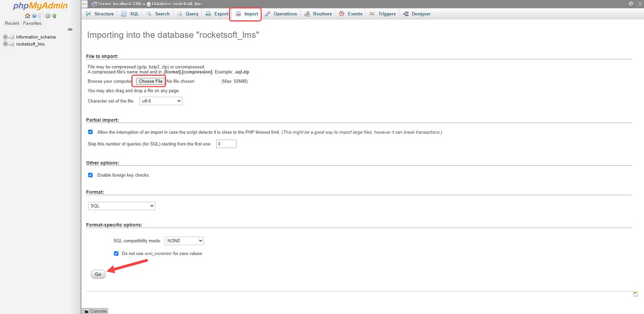Open the blue documentation help icon
This screenshot has height=314, width=644.
[x=34, y=16]
